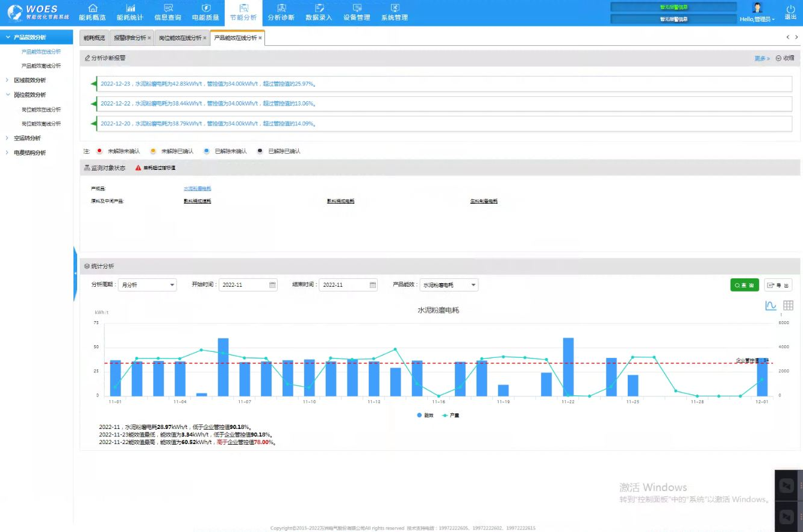This screenshot has height=532, width=803.
Task: Click the 更多 link
Action: click(x=762, y=58)
